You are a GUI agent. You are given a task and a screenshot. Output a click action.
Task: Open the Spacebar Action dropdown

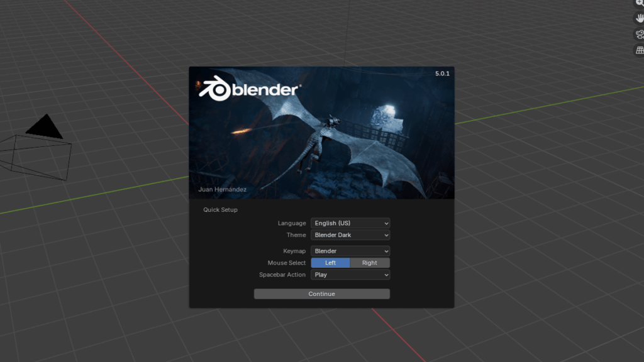pos(350,275)
